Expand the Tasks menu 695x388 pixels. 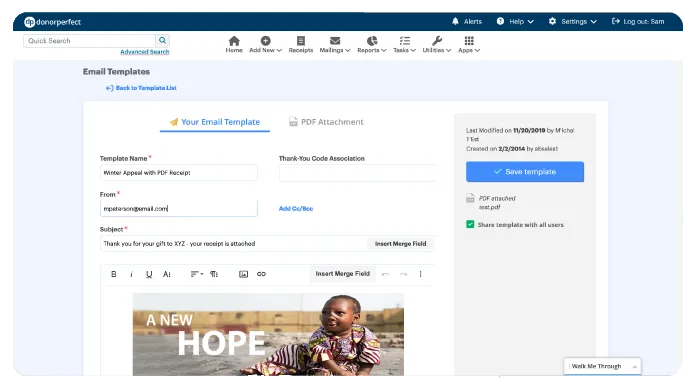(x=405, y=45)
